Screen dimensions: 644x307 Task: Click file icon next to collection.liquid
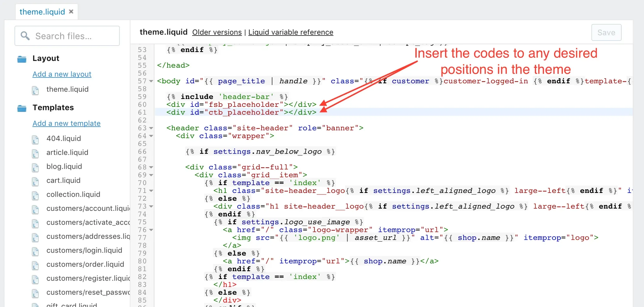point(35,195)
